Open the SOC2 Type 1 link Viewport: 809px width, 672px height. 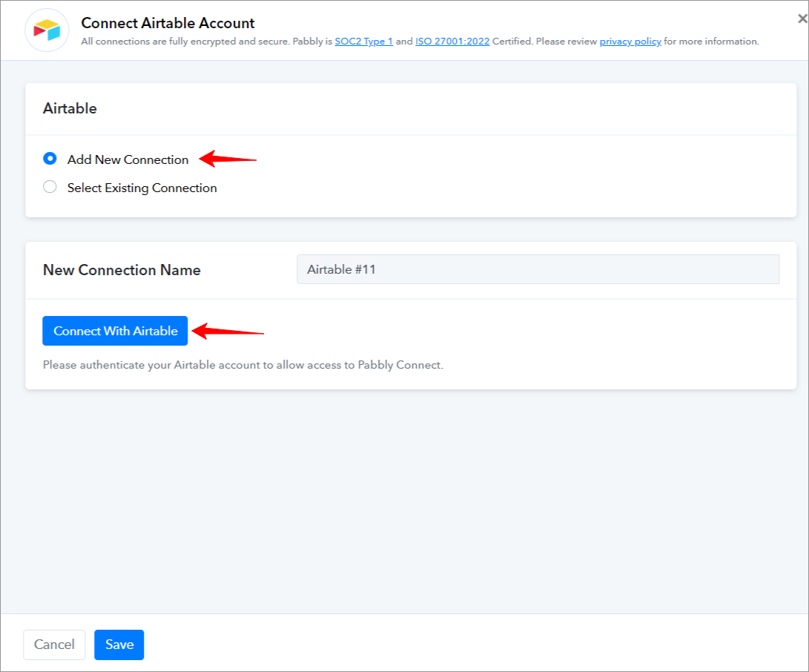364,42
